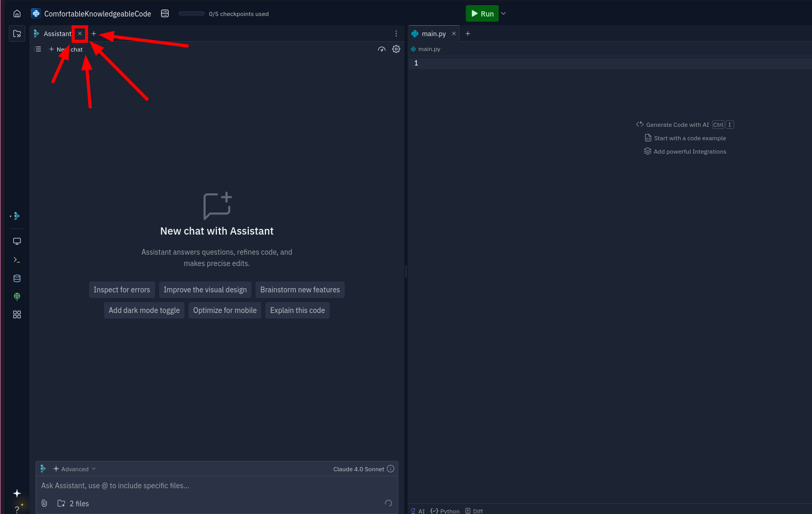The width and height of the screenshot is (812, 514).
Task: Click Generate Code with AI link
Action: point(677,125)
